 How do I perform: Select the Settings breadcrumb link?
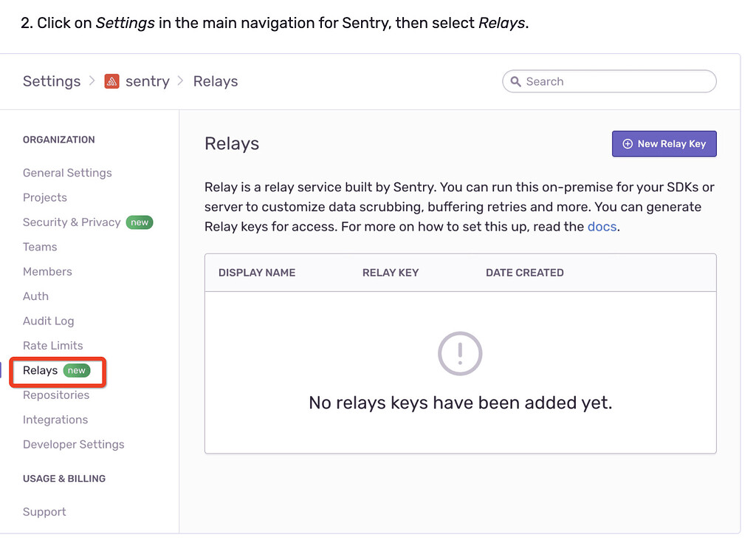[x=51, y=81]
